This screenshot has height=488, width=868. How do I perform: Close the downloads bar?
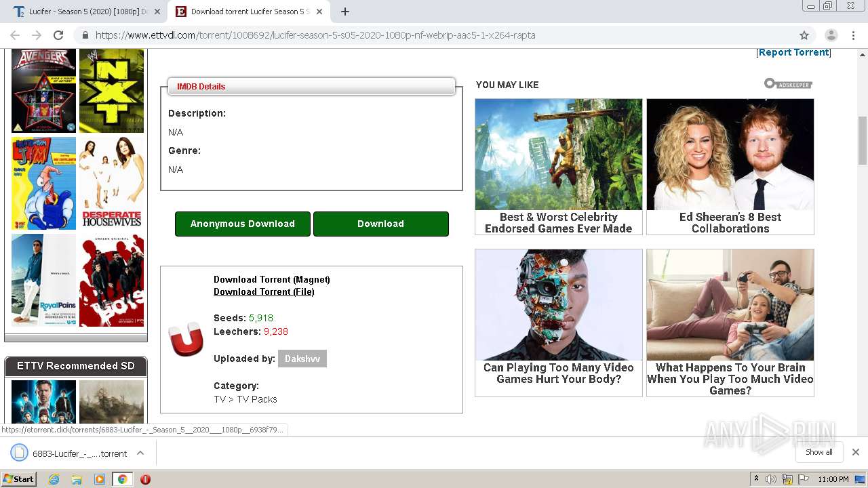point(856,452)
